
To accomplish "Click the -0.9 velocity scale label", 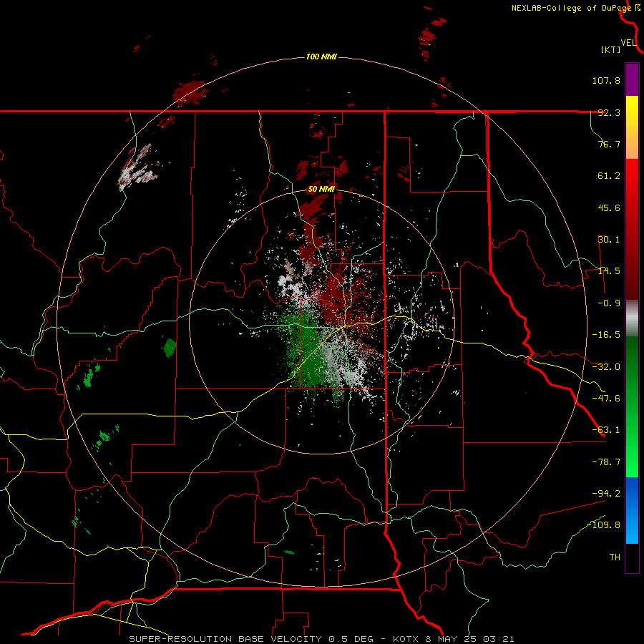I will pos(609,303).
